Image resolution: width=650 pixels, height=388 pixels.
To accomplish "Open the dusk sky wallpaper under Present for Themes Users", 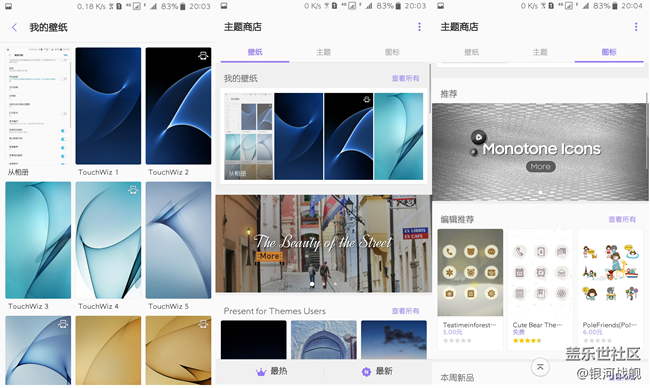I will (x=394, y=340).
